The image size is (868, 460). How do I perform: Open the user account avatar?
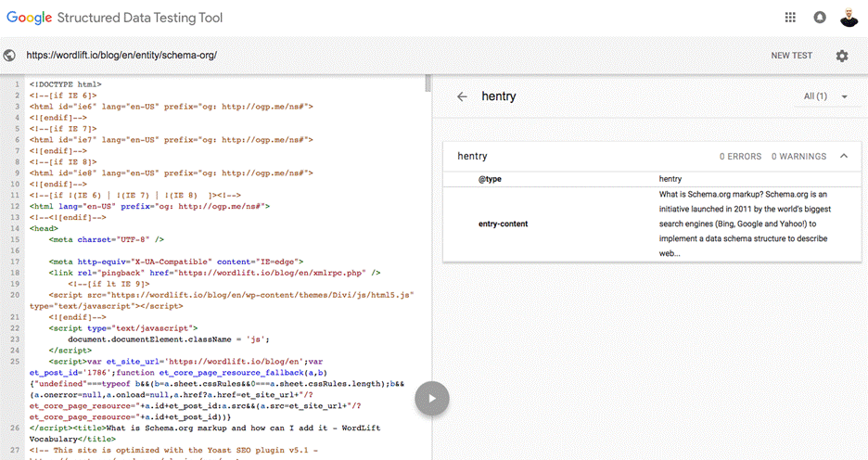point(849,18)
